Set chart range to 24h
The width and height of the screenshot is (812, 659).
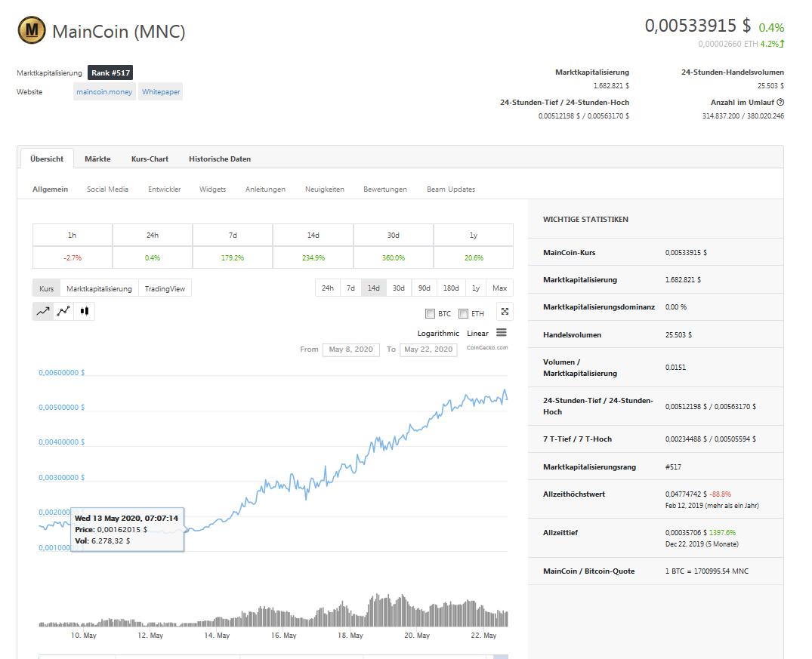click(328, 288)
